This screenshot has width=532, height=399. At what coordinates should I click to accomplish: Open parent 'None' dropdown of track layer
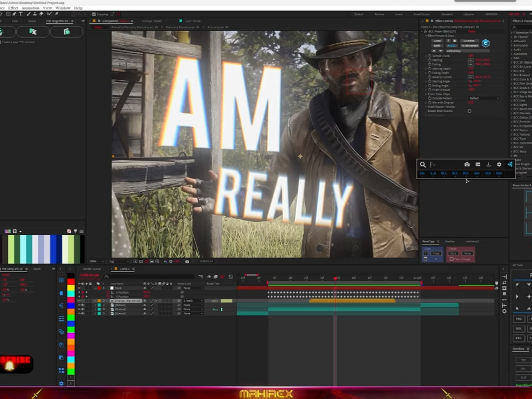[193, 288]
